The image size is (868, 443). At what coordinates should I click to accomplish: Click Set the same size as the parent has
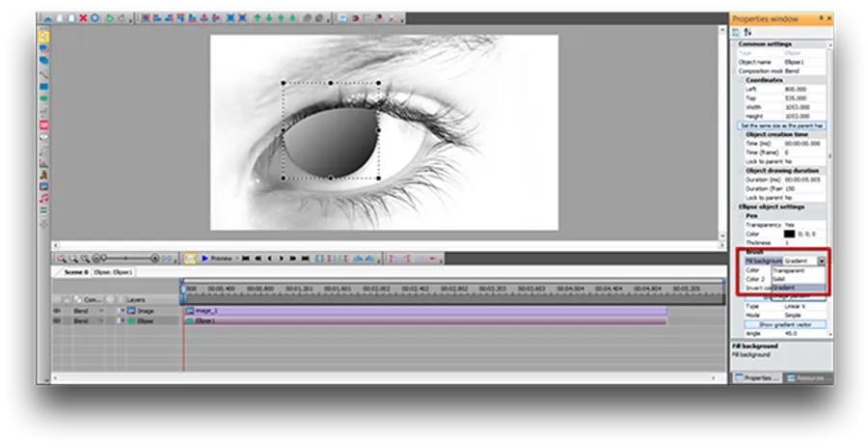tap(781, 125)
